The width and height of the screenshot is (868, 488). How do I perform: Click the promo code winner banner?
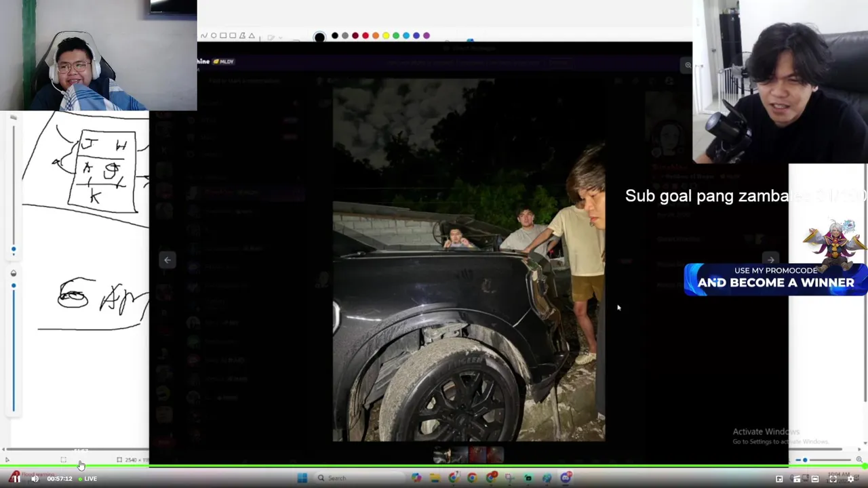[x=775, y=279]
